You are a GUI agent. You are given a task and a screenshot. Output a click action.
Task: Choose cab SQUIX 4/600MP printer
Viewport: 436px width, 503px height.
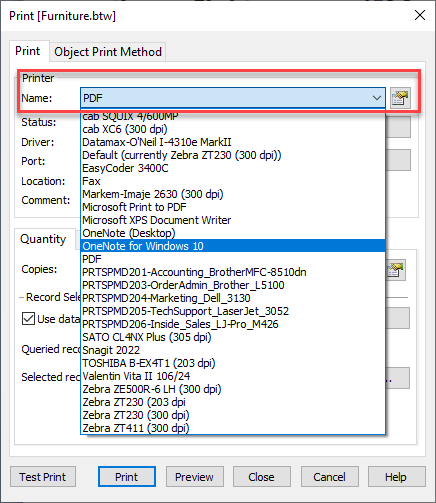(x=233, y=117)
